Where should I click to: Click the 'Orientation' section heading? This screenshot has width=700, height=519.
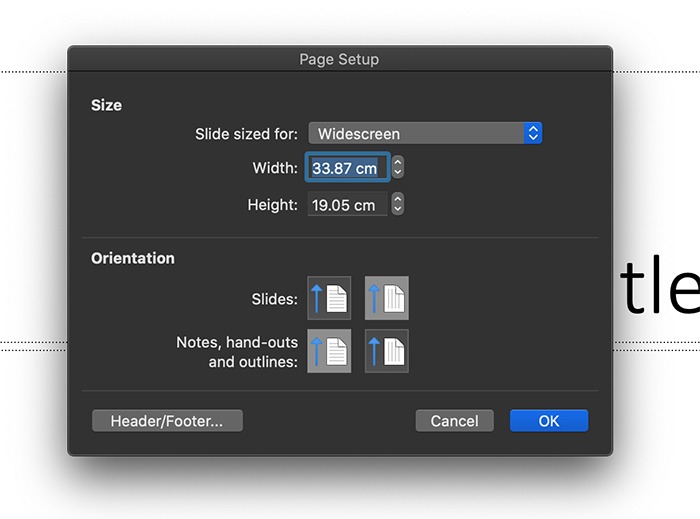click(x=133, y=258)
